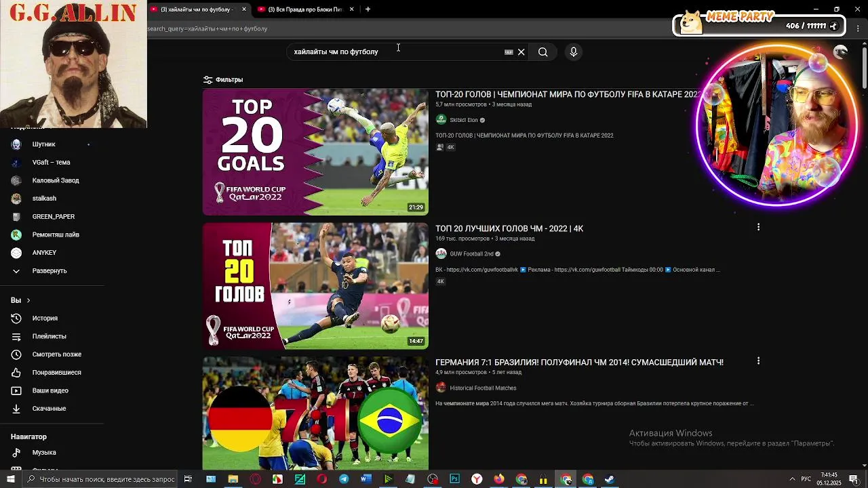Open the VGaft – тема subscription
This screenshot has width=868, height=488.
point(52,162)
